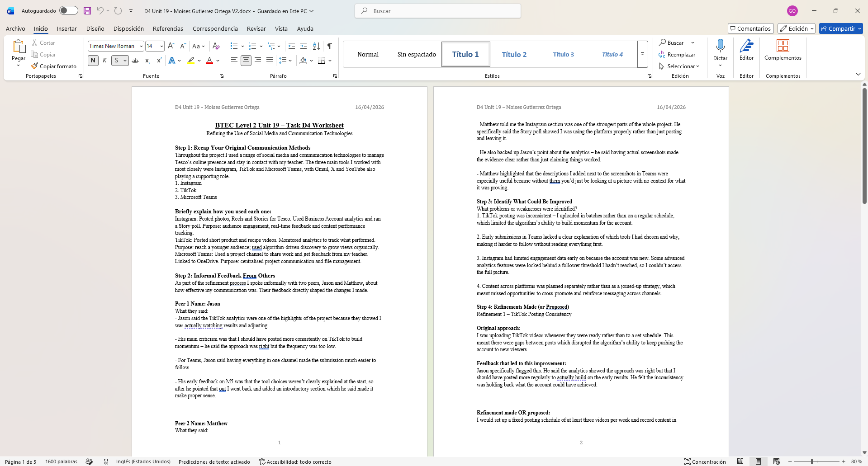
Task: Open Seleccionar dropdown
Action: coord(679,66)
